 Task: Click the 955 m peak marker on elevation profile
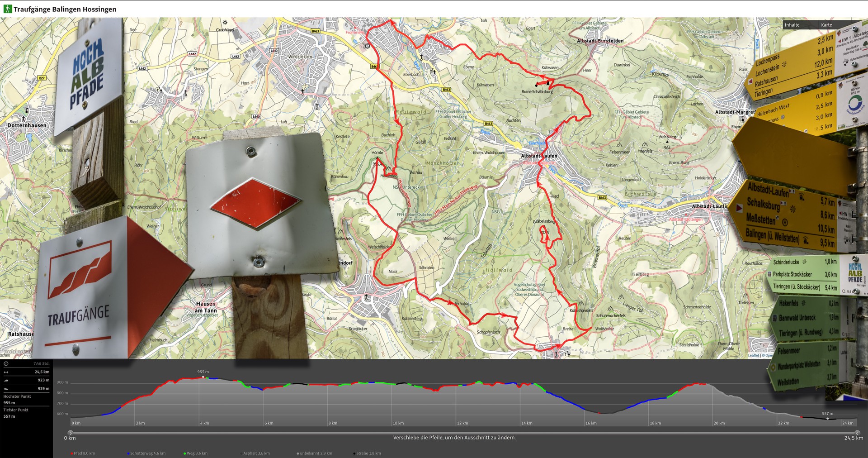coord(203,377)
